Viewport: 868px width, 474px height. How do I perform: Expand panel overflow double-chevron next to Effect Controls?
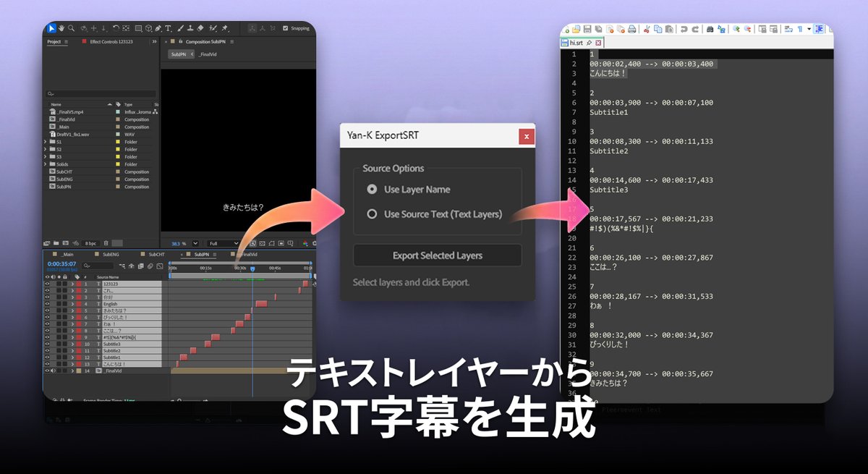coord(154,42)
